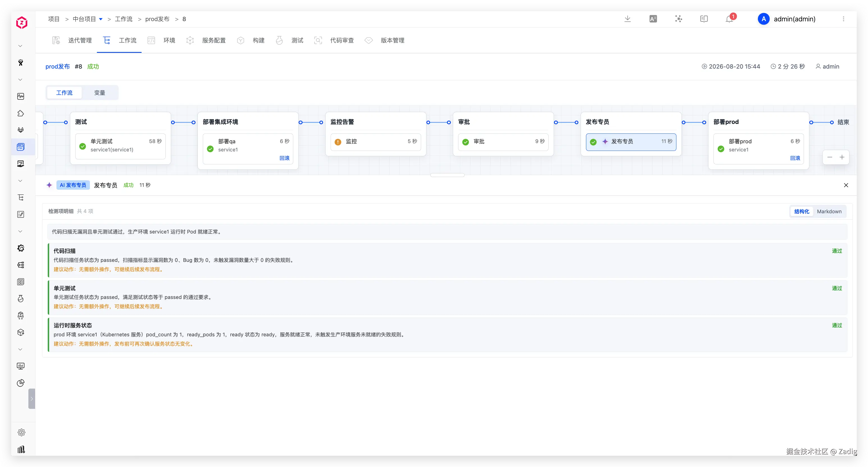The height and width of the screenshot is (467, 868).
Task: Select the highlighted PM projects sidebar icon
Action: [x=21, y=147]
